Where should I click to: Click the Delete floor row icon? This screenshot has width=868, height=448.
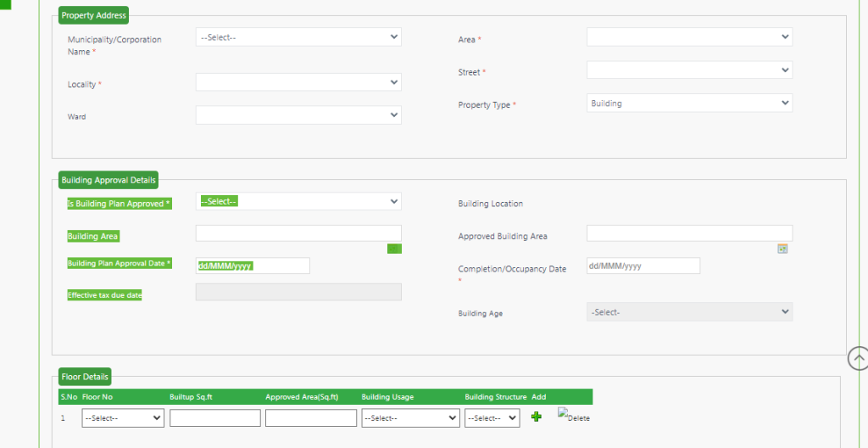click(x=573, y=416)
